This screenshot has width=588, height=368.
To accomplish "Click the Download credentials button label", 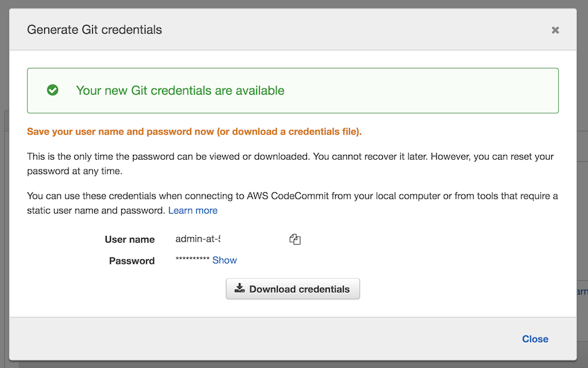I will (299, 289).
